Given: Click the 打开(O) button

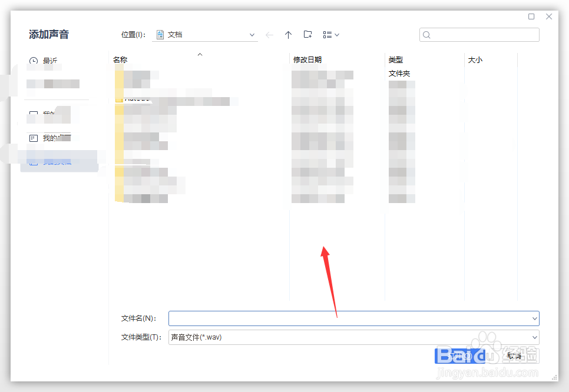Looking at the screenshot, I should click(x=459, y=356).
